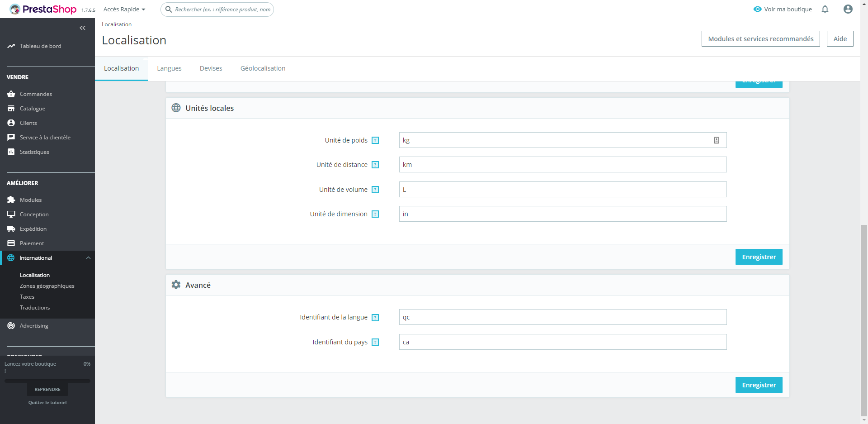
Task: View Statistiques via its sidebar icon
Action: pos(11,152)
